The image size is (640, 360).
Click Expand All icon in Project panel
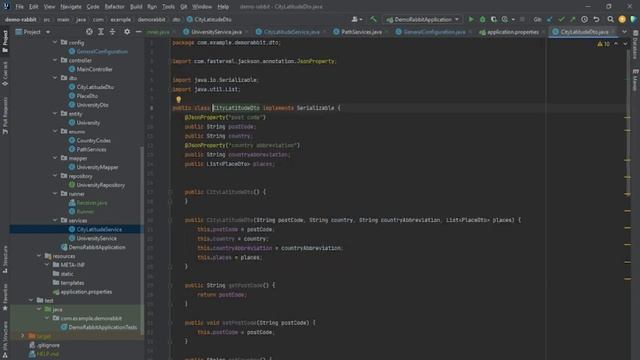[x=101, y=32]
